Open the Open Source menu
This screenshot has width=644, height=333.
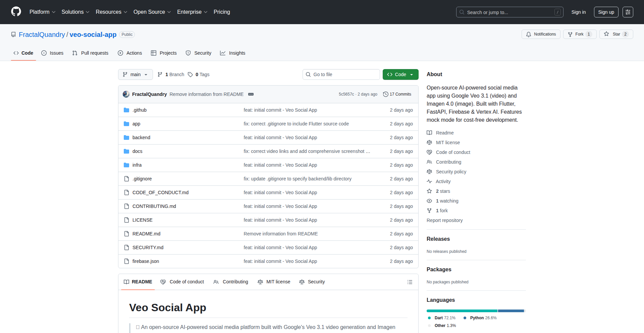(152, 12)
